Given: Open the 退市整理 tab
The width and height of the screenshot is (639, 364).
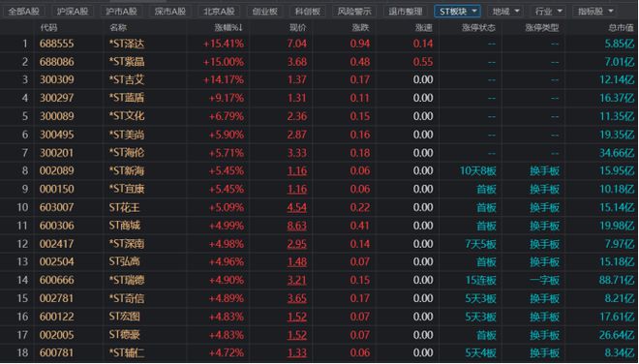Looking at the screenshot, I should 405,12.
